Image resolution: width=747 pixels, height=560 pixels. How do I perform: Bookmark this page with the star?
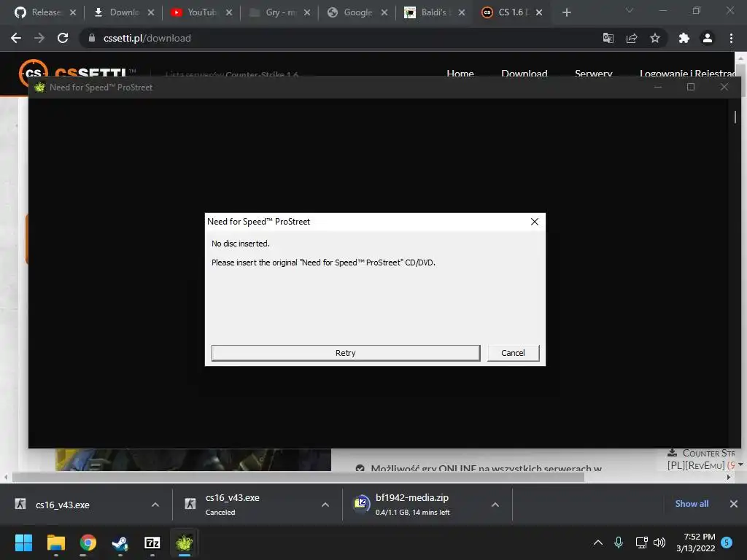point(655,38)
